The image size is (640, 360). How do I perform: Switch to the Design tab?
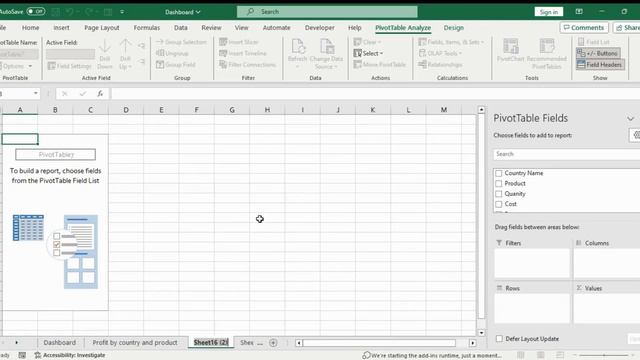tap(453, 28)
